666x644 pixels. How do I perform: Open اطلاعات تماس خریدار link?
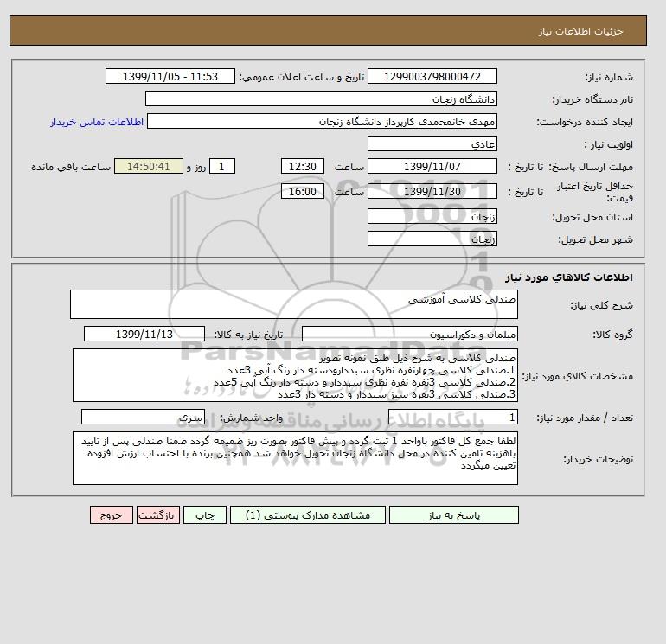(x=97, y=122)
